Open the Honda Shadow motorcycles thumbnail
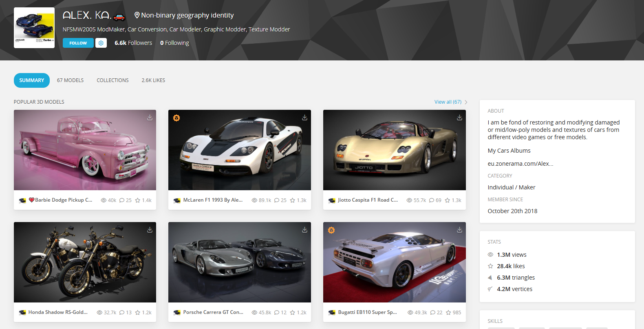 pyautogui.click(x=85, y=262)
